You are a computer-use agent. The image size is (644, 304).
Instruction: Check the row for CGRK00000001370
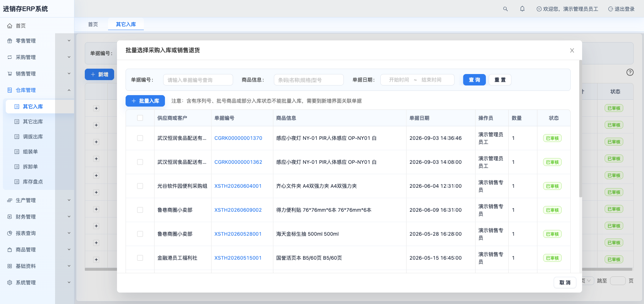(140, 138)
